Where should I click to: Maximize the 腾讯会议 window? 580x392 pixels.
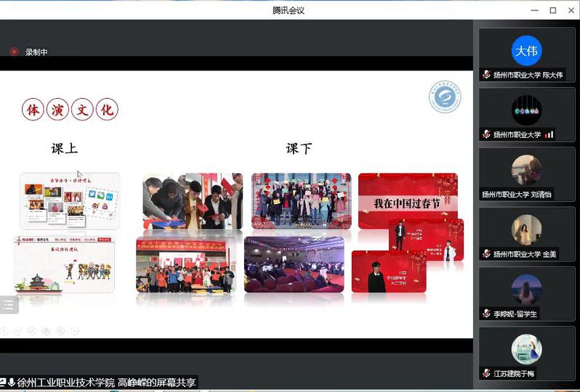(x=552, y=10)
